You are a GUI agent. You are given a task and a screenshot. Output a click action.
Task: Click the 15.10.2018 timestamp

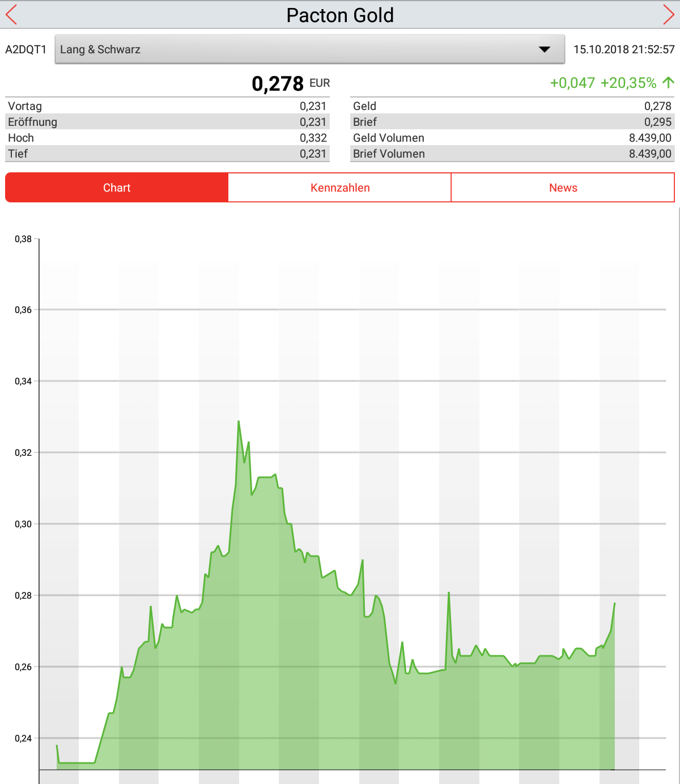point(624,49)
